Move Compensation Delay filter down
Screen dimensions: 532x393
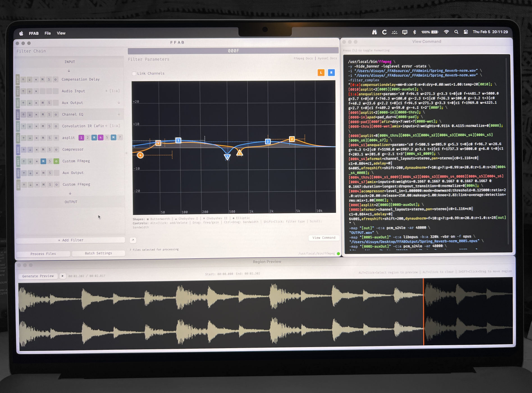(29, 79)
